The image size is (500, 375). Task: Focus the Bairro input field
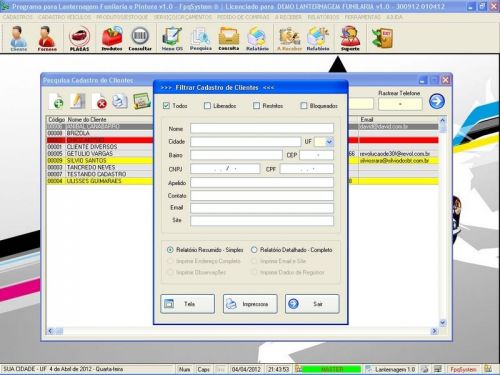236,155
